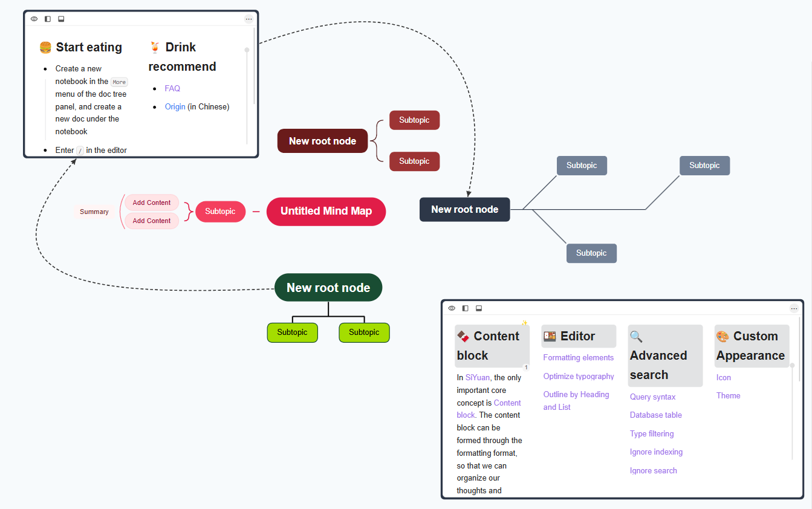The height and width of the screenshot is (509, 812).
Task: Click left-split layout icon in Start eating panel
Action: (x=48, y=19)
